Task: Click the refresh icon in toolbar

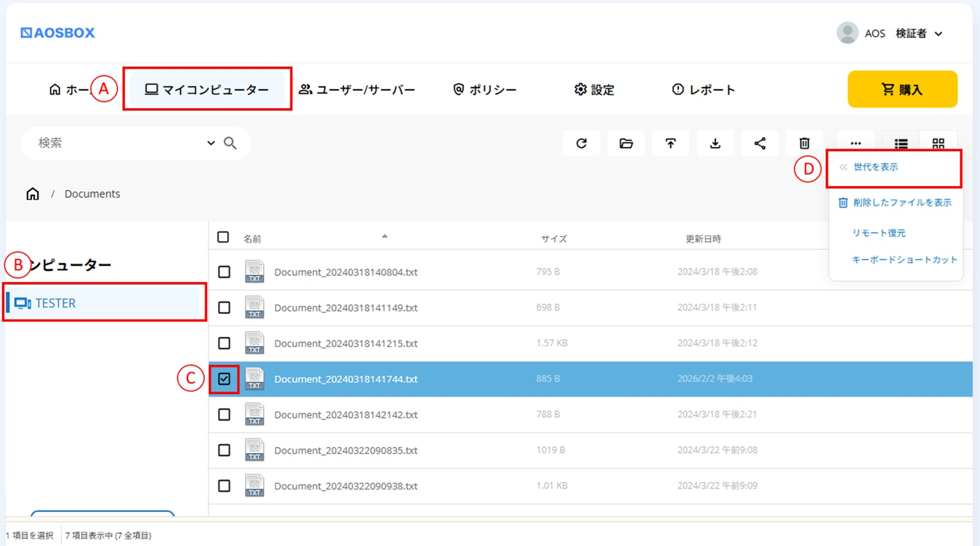Action: pyautogui.click(x=581, y=143)
